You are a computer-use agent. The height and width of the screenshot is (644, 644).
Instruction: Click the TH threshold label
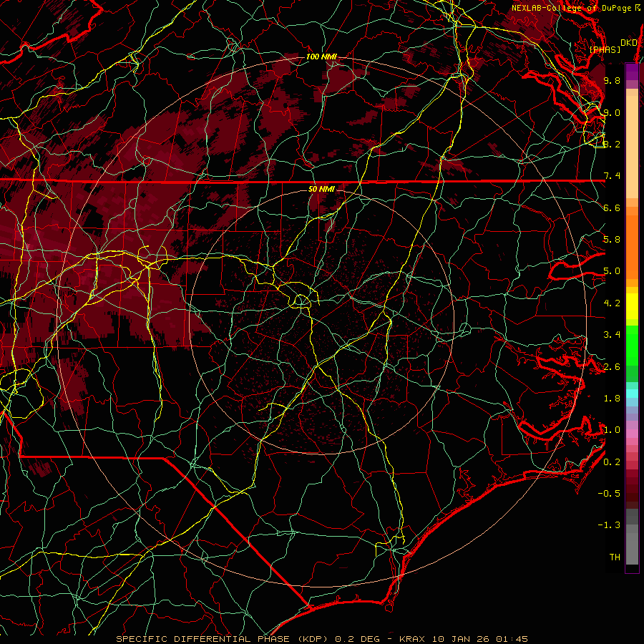coord(615,557)
